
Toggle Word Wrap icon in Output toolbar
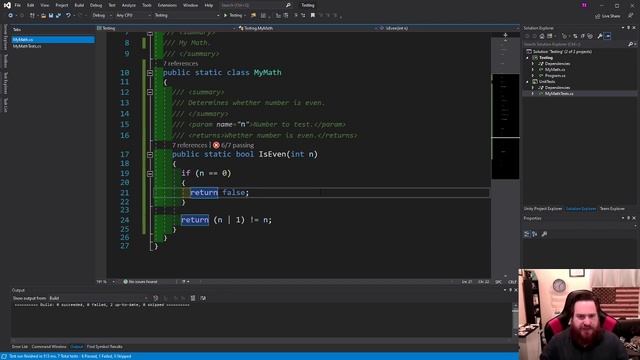tap(203, 298)
